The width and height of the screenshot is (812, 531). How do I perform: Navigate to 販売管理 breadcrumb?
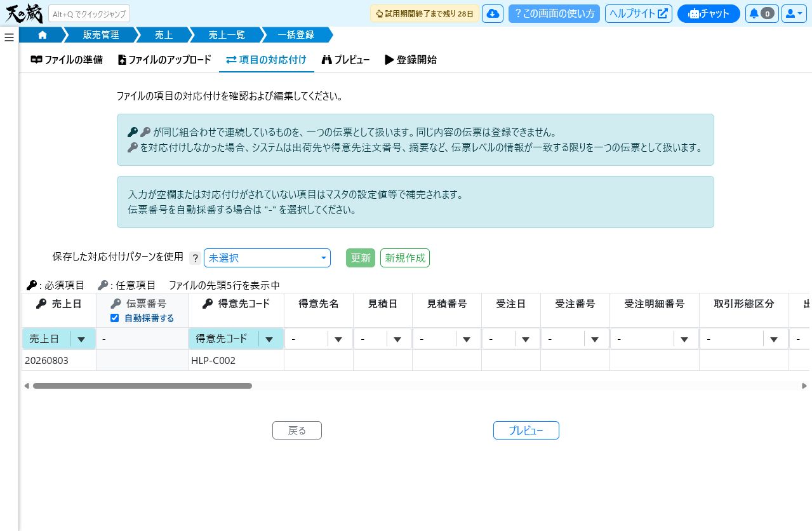(x=101, y=35)
